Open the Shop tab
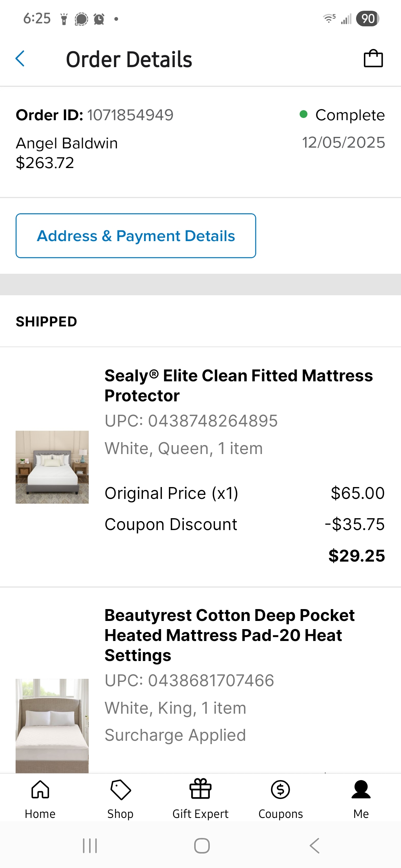The width and height of the screenshot is (401, 868). (120, 799)
